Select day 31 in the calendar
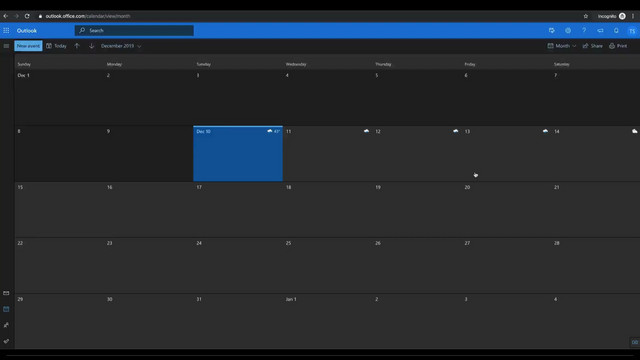Screen dimensions: 640x360 click(238, 321)
